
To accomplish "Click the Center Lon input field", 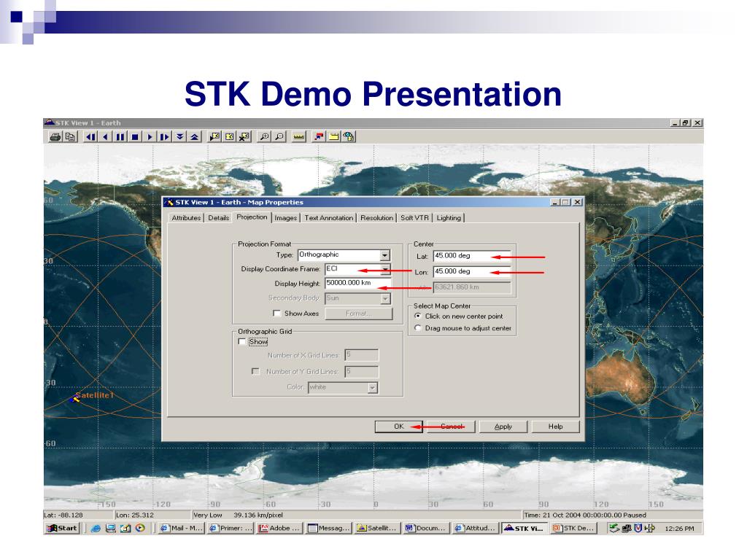I will tap(472, 272).
